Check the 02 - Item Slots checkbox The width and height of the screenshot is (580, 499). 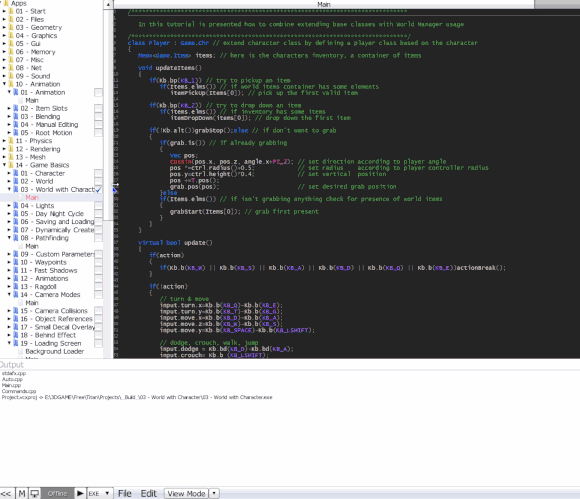tap(98, 108)
